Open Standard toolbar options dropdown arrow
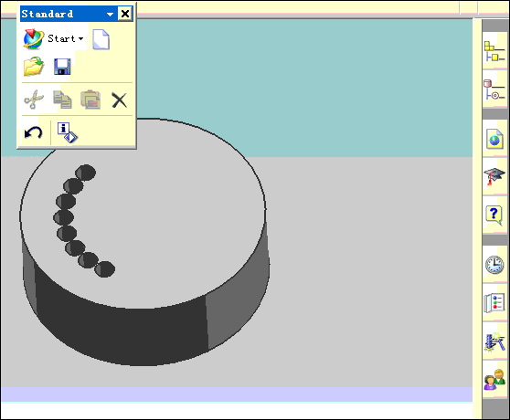This screenshot has height=420, width=510. [x=110, y=15]
